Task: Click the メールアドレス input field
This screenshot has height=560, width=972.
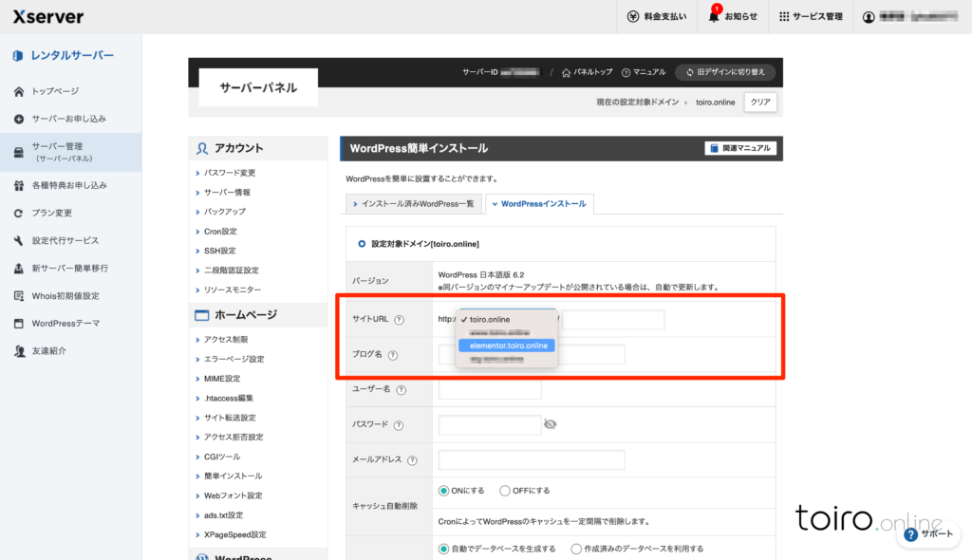Action: [x=532, y=460]
